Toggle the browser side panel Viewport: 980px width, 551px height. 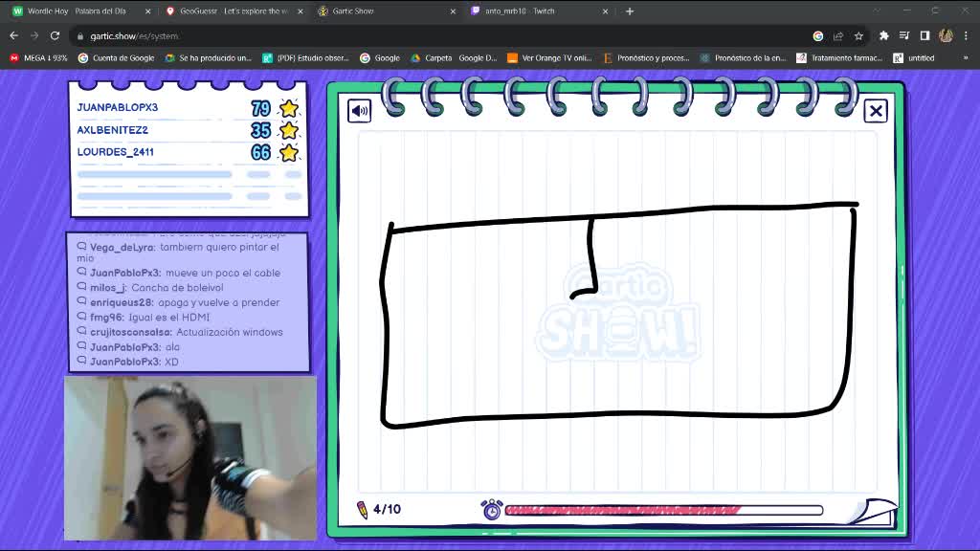pos(925,36)
